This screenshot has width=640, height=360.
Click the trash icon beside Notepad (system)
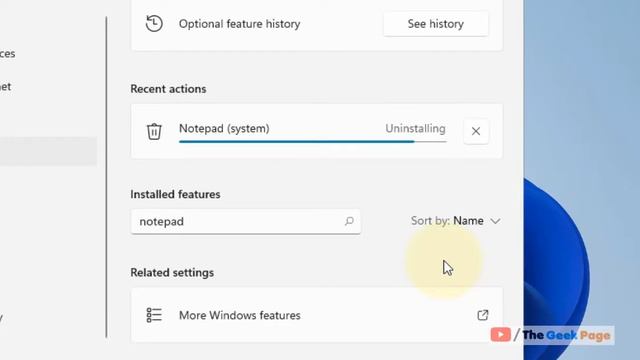[x=154, y=131]
